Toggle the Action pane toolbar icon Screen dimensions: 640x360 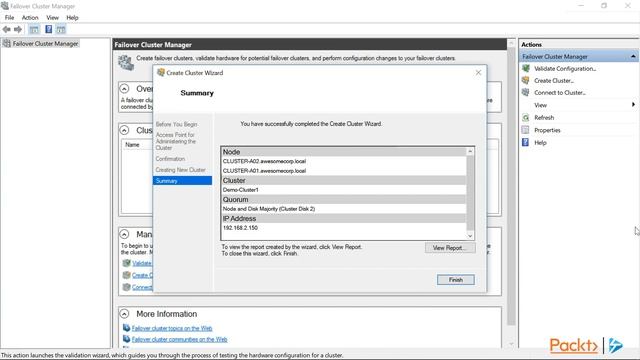(61, 29)
